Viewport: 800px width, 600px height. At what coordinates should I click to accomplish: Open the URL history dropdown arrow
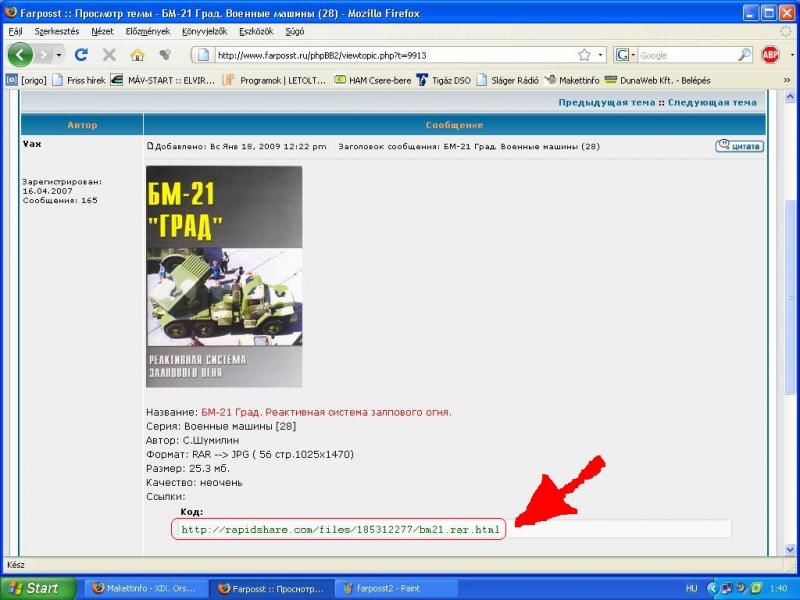(601, 55)
